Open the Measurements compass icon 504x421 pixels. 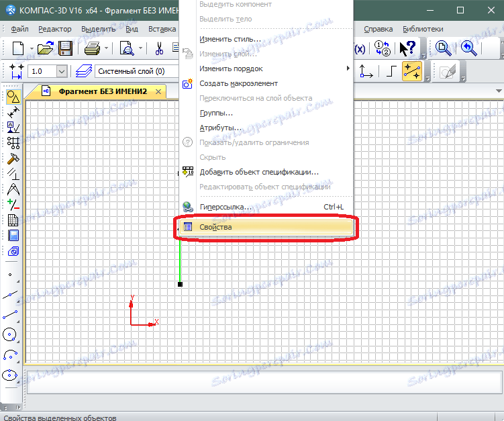[13, 189]
